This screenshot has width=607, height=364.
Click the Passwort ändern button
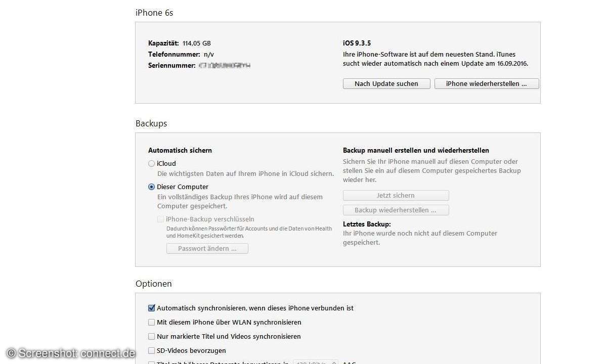pyautogui.click(x=207, y=248)
